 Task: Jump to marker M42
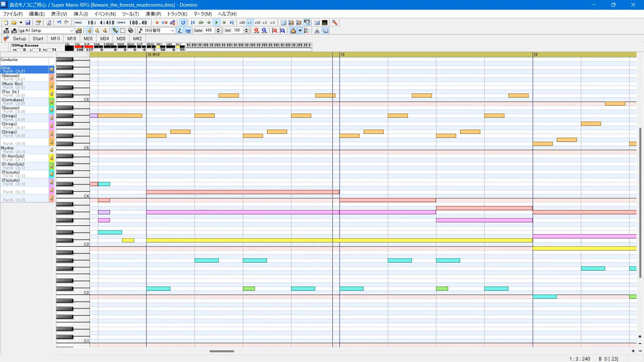pos(137,39)
